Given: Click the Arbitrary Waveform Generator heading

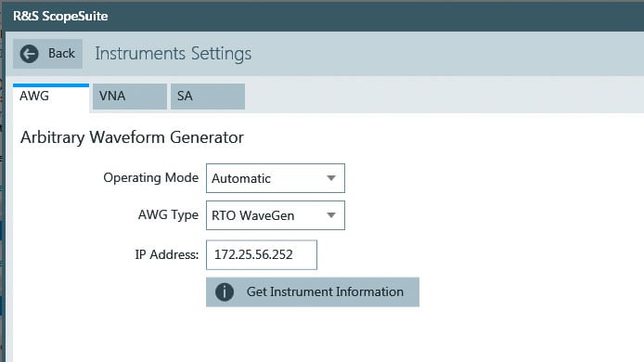Looking at the screenshot, I should 132,137.
